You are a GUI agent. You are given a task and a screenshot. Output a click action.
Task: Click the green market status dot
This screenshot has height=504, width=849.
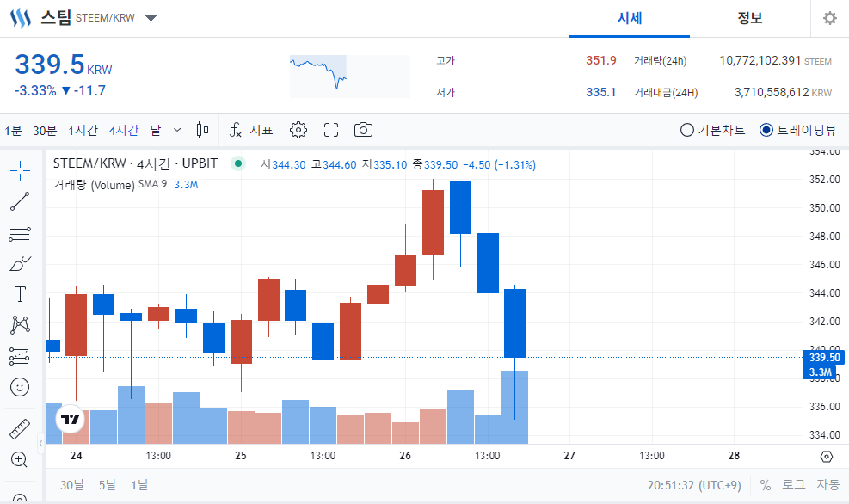point(237,163)
